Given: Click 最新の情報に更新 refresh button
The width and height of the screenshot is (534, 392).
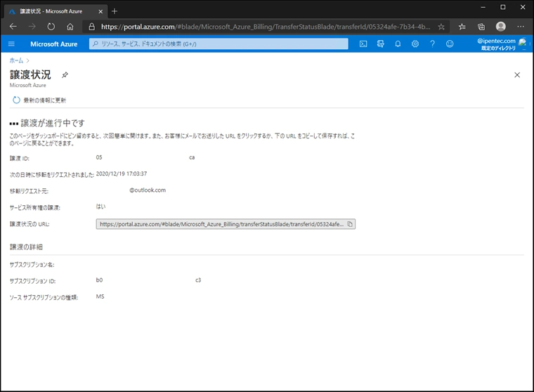Looking at the screenshot, I should 39,100.
